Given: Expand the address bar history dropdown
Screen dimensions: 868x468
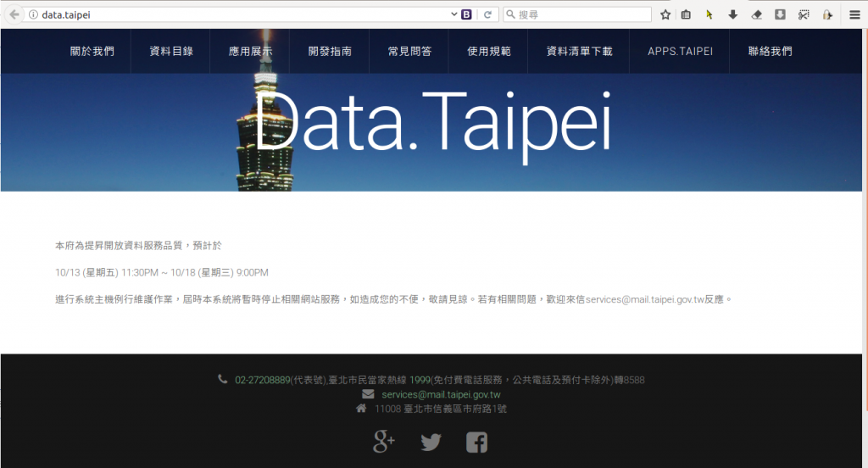Looking at the screenshot, I should coord(454,14).
